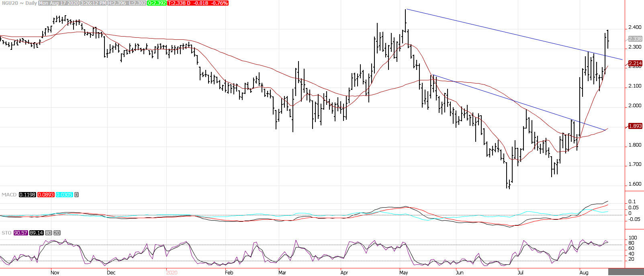The image size is (644, 276).
Task: Open the MACD indicator label
Action: tap(9, 195)
